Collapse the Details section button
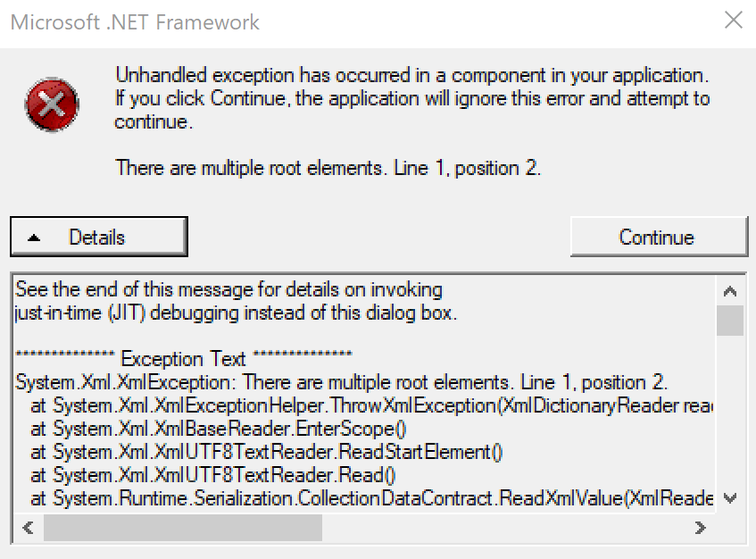This screenshot has width=756, height=559. click(x=99, y=237)
